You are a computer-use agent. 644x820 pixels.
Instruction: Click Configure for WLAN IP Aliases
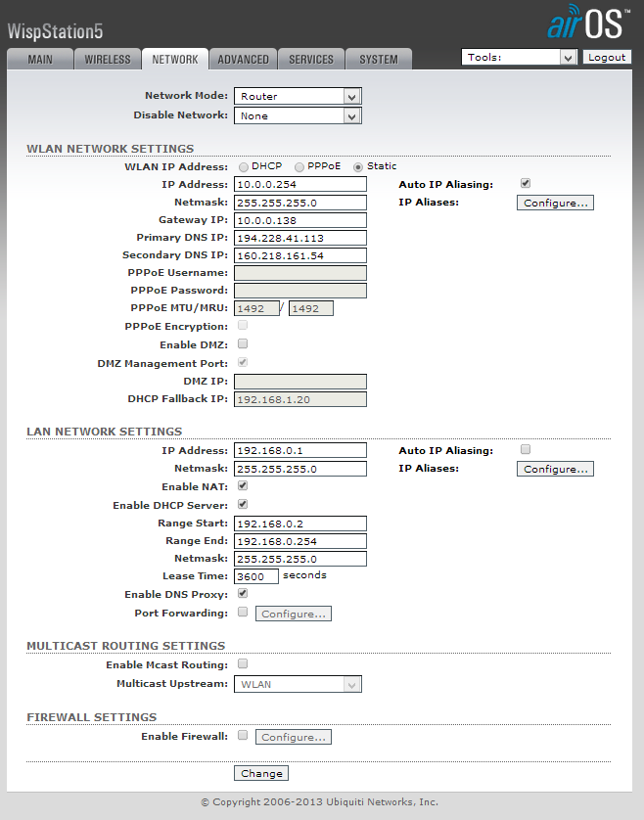(555, 203)
